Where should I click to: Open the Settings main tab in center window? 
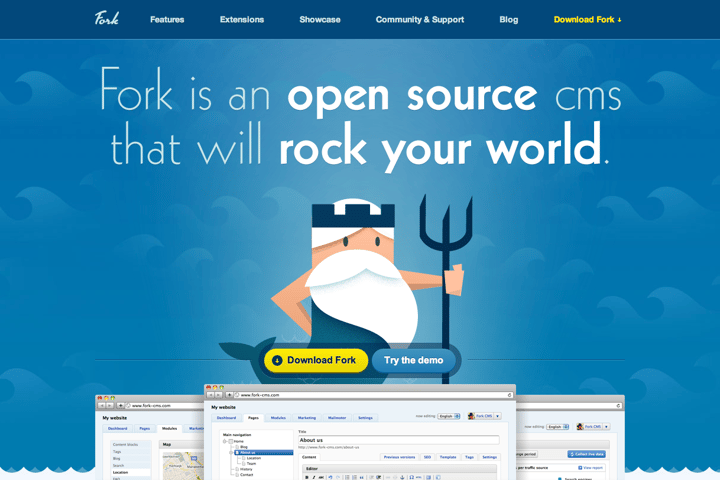tap(366, 418)
